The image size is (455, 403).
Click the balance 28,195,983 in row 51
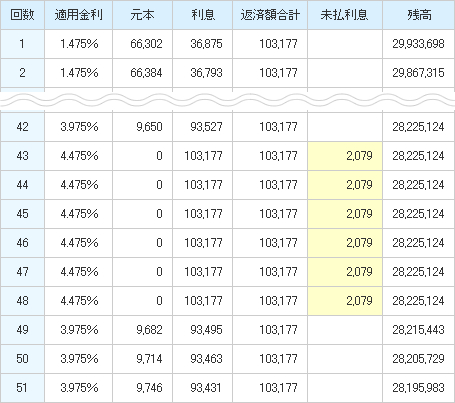tap(419, 388)
